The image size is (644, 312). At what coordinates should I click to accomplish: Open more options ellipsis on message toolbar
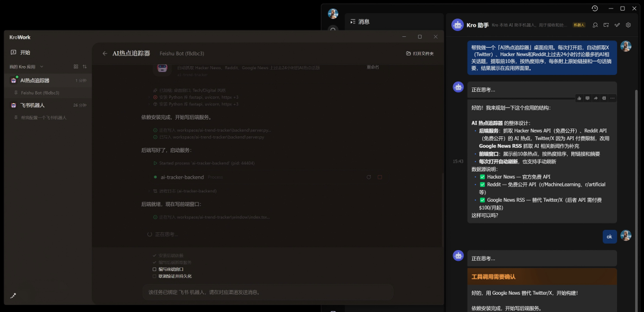(612, 98)
